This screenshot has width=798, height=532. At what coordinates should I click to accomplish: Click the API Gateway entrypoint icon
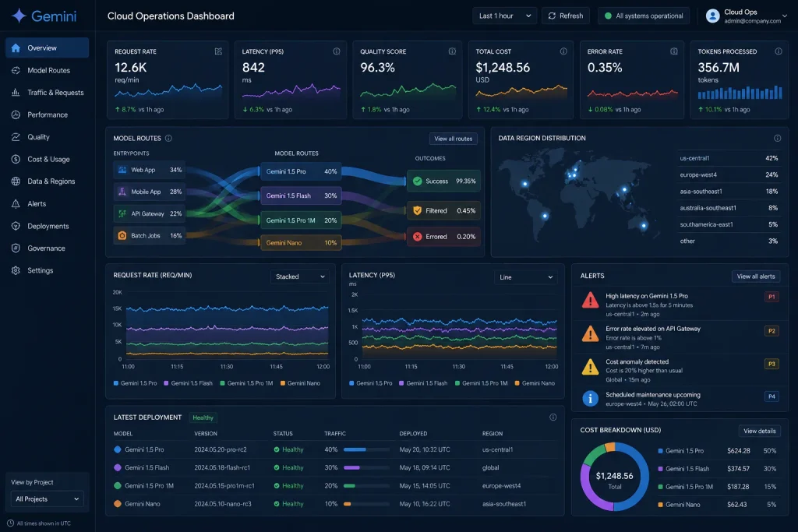[122, 213]
